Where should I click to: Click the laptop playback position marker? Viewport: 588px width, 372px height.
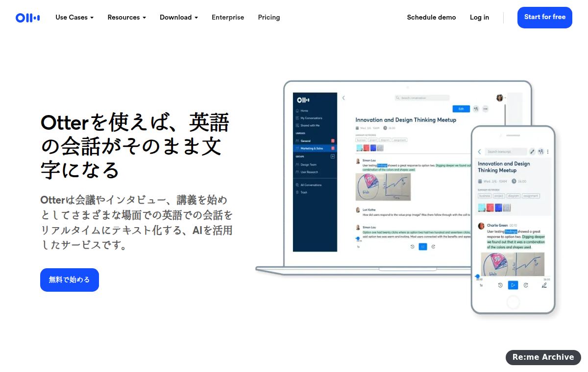358,238
